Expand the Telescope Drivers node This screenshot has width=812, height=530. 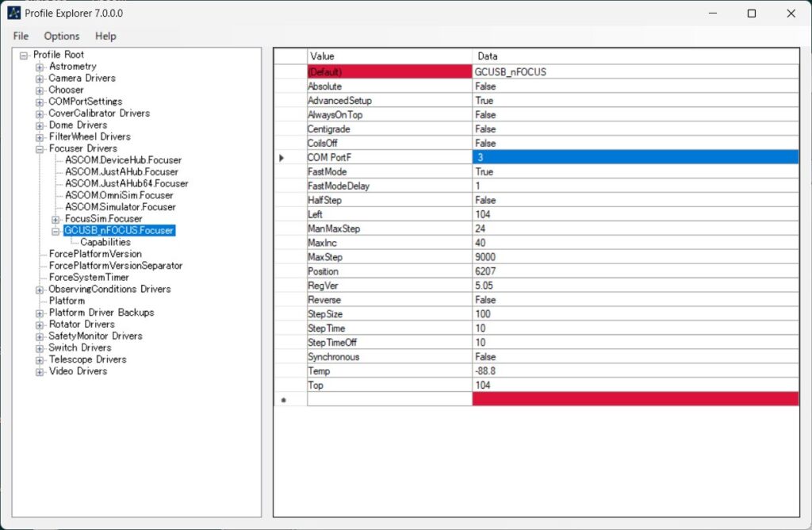tap(40, 359)
